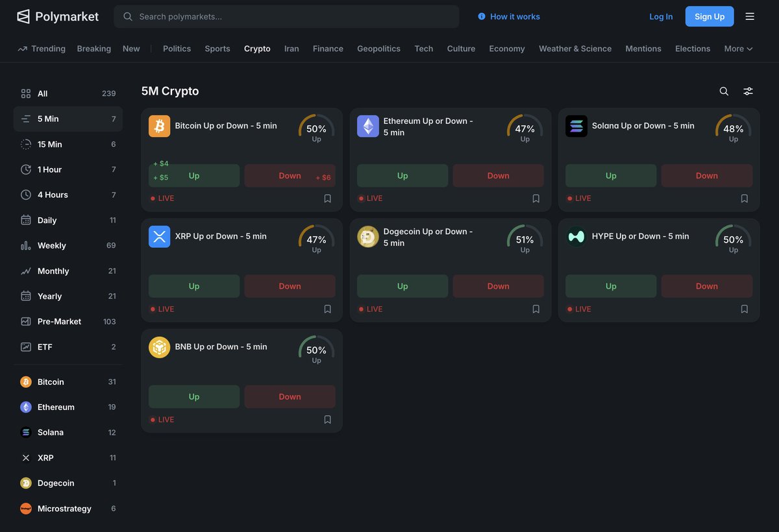779x532 pixels.
Task: Click the Dogecoin coin icon in card
Action: (x=368, y=237)
